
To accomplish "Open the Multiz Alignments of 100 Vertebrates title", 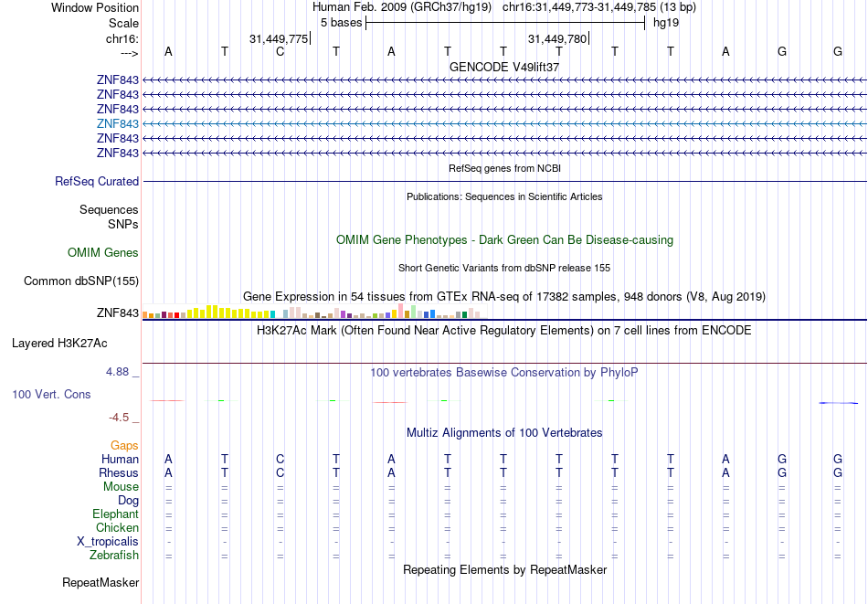I will (x=504, y=433).
